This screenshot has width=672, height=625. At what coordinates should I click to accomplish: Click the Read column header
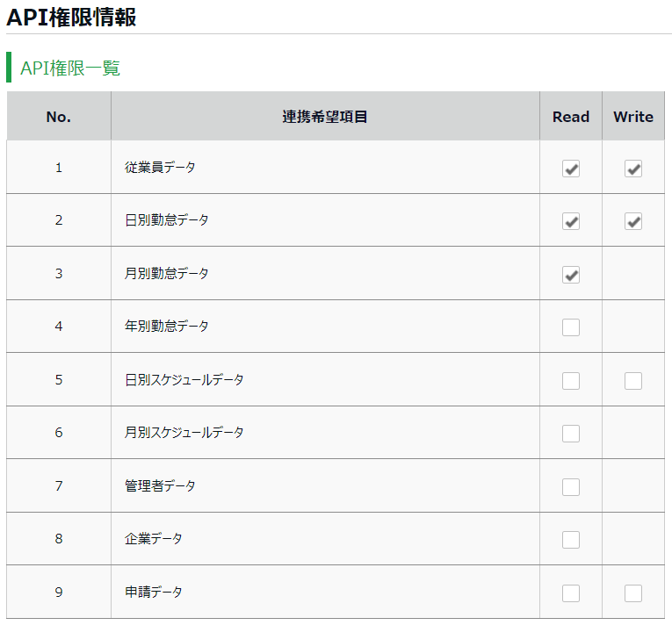click(571, 117)
